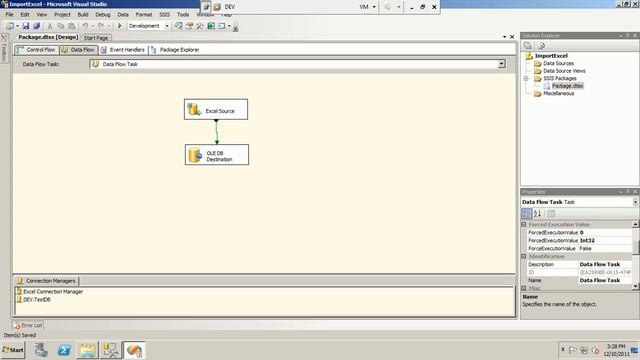
Task: Start debugging with green play icon
Action: (120, 26)
